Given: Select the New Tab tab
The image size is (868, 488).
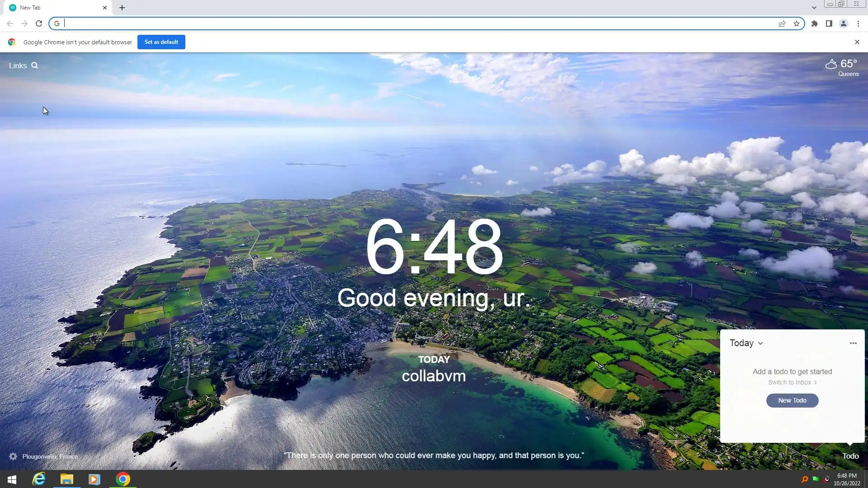Looking at the screenshot, I should [x=54, y=8].
